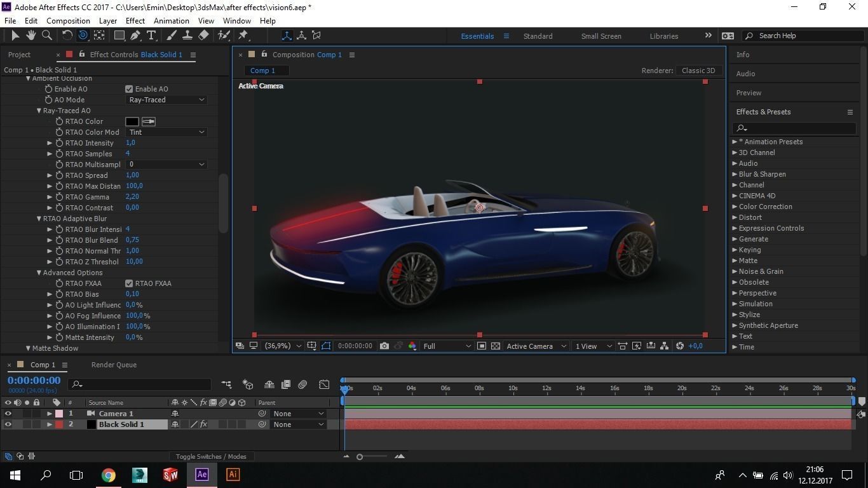
Task: Open the Layer menu
Action: point(108,20)
